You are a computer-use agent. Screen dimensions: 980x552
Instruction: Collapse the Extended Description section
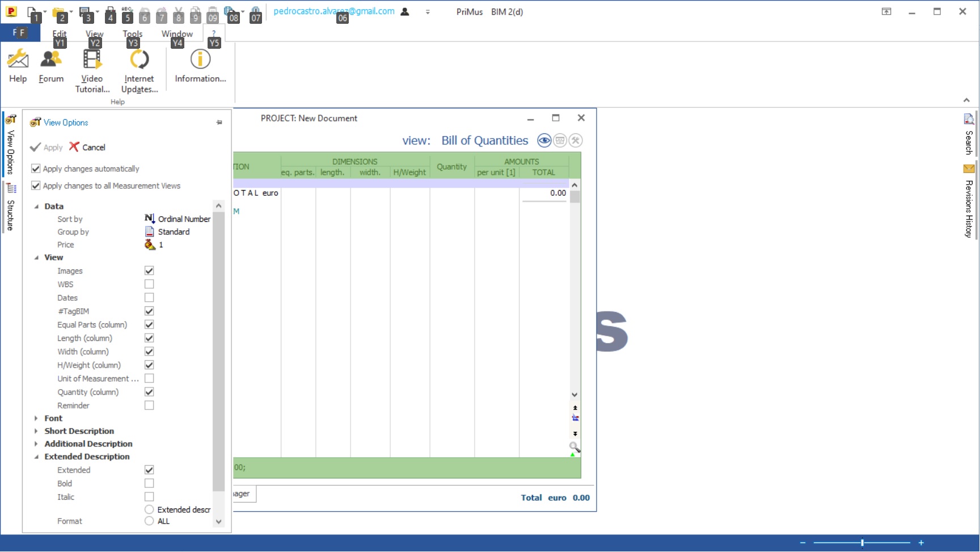coord(36,457)
